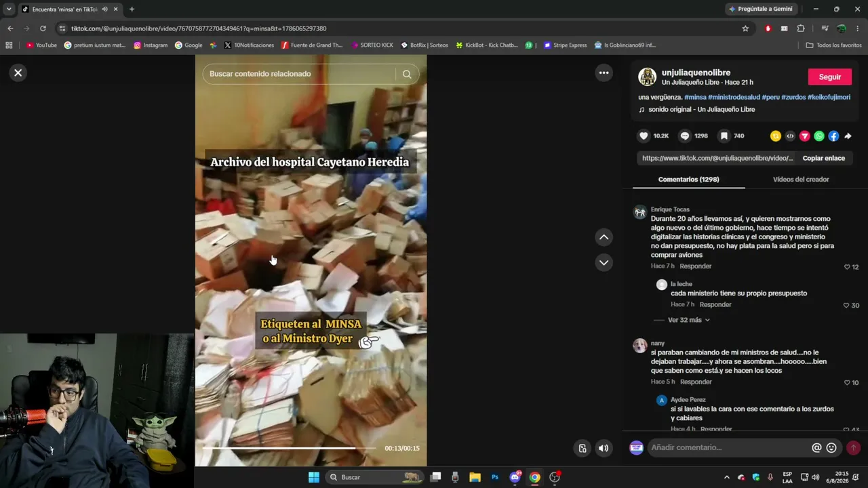Open the 'SORTEO KICK' bookmark

(x=372, y=45)
